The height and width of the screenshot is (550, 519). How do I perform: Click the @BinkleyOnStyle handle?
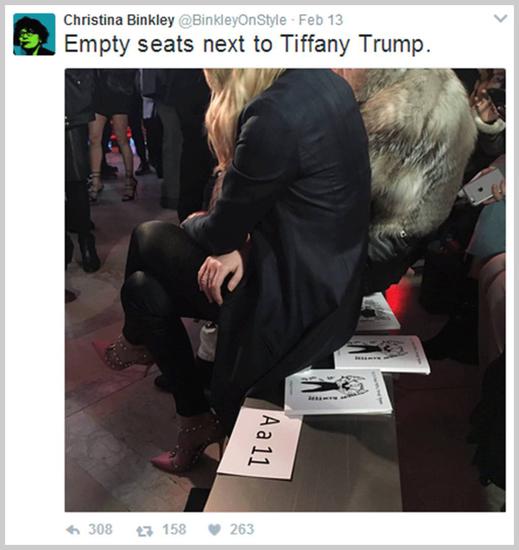[232, 20]
